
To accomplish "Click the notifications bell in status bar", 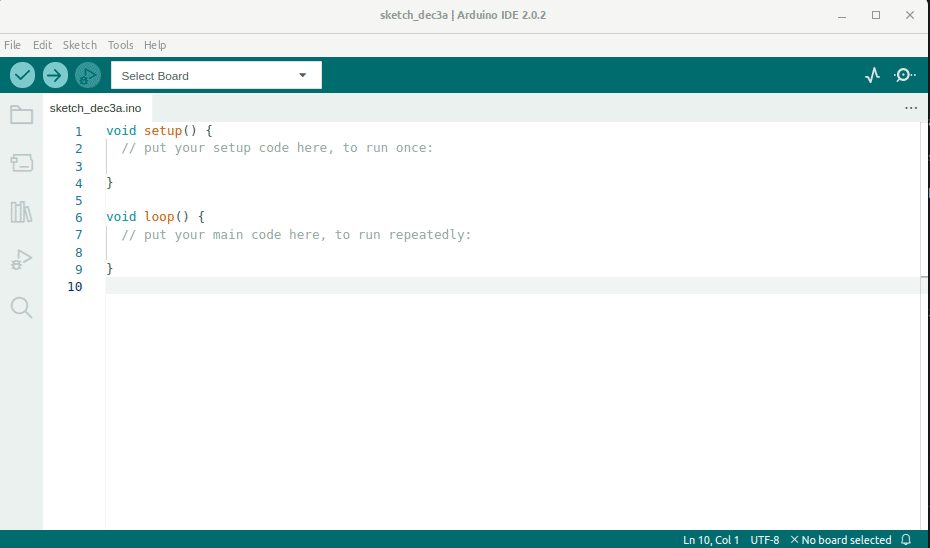I will coord(906,540).
